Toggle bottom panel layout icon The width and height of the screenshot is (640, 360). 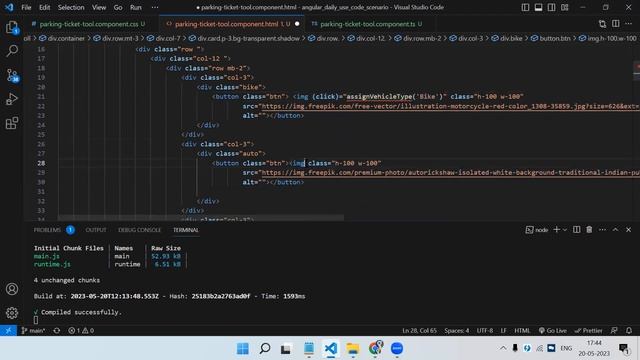(538, 7)
